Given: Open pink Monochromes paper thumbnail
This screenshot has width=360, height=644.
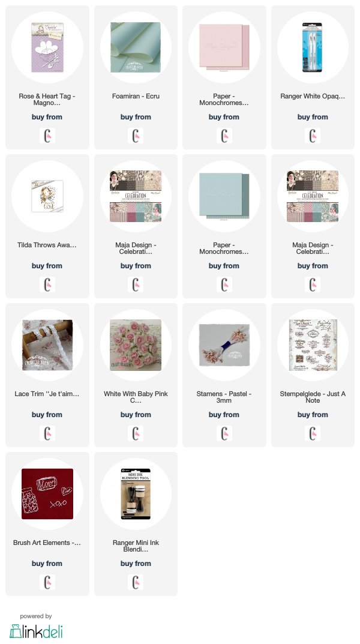Looking at the screenshot, I should 224,47.
